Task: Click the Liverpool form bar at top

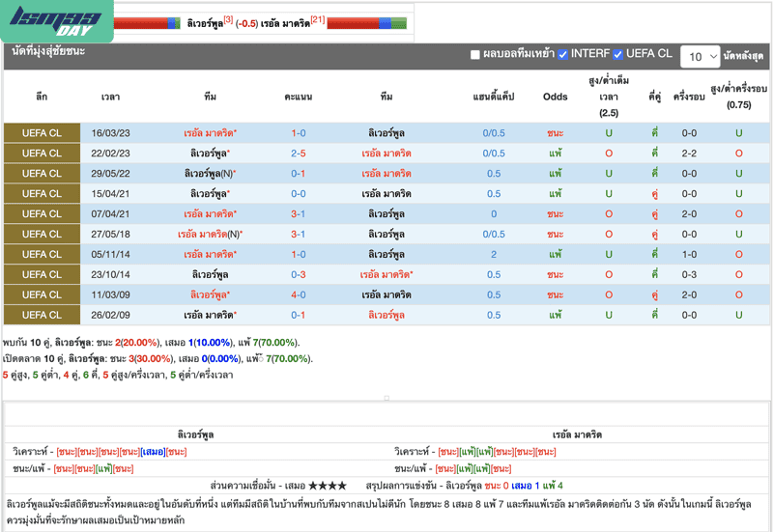Action: (x=146, y=22)
